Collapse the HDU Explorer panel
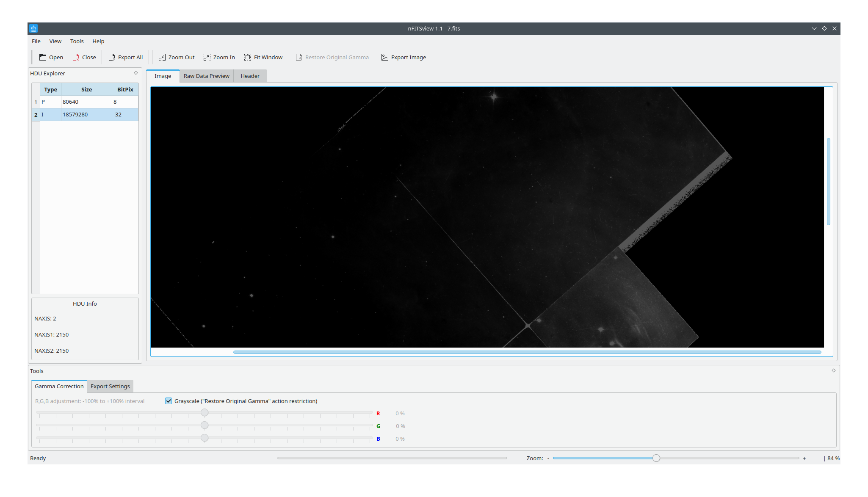 pos(135,73)
